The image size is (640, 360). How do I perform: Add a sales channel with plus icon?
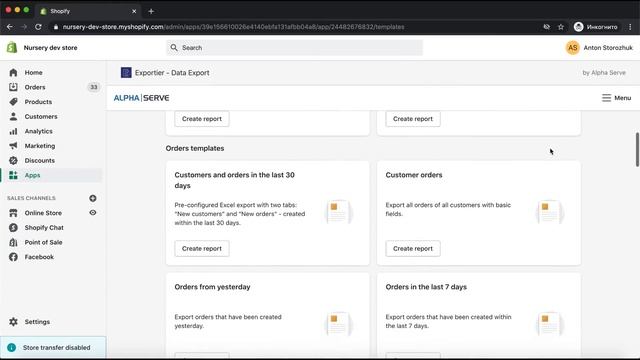[93, 198]
